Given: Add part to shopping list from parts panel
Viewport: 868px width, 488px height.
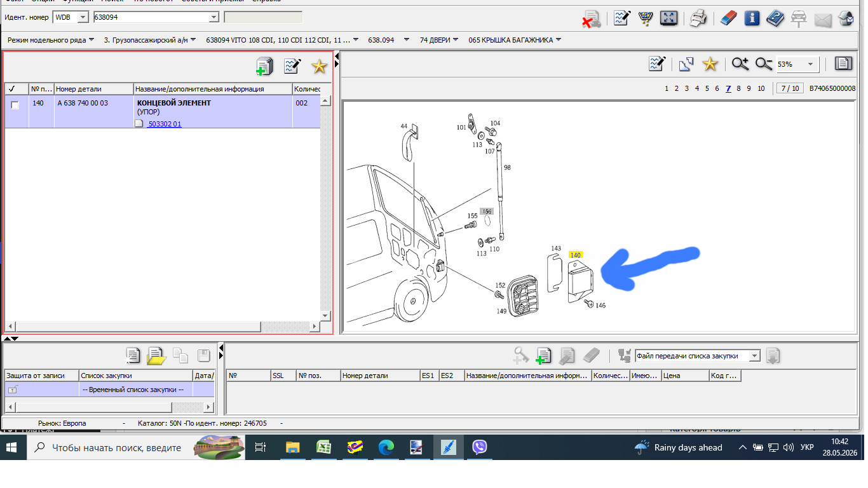Looking at the screenshot, I should [x=264, y=66].
